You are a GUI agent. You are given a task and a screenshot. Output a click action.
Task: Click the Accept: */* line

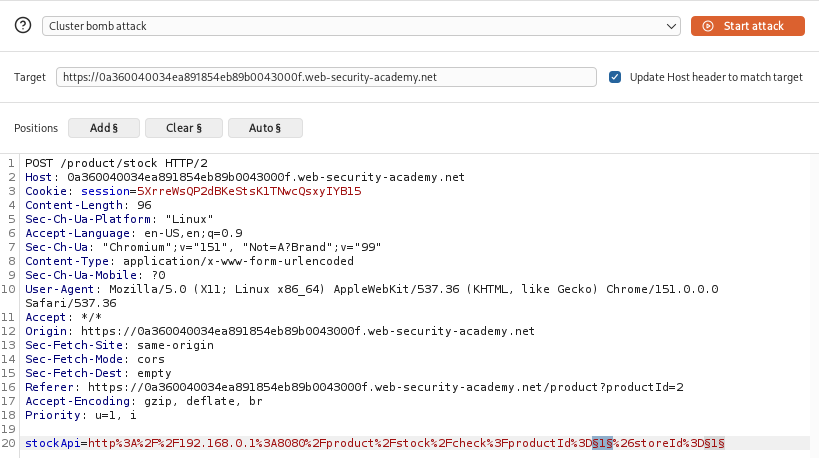click(x=63, y=318)
